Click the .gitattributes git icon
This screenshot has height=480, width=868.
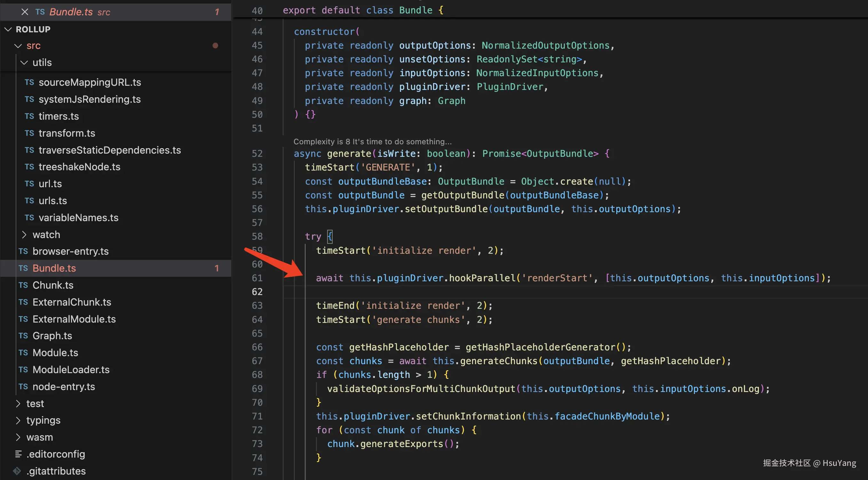click(17, 471)
